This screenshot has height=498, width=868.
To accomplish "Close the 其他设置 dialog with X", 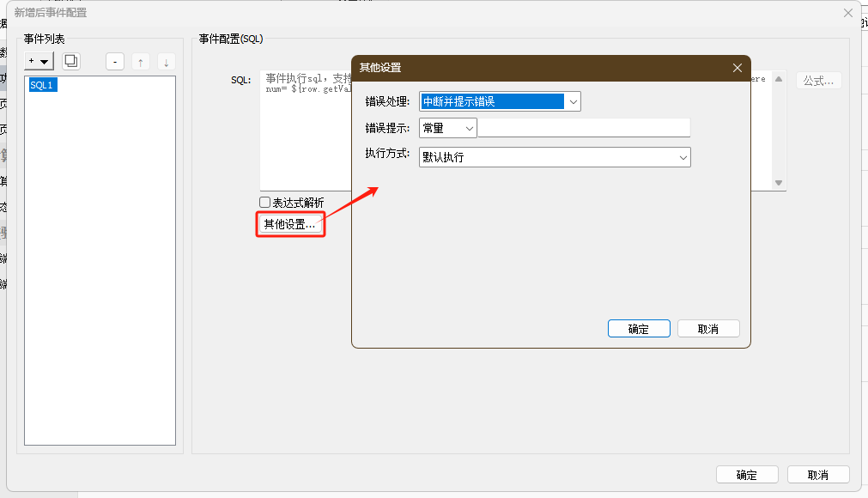I will pyautogui.click(x=737, y=68).
